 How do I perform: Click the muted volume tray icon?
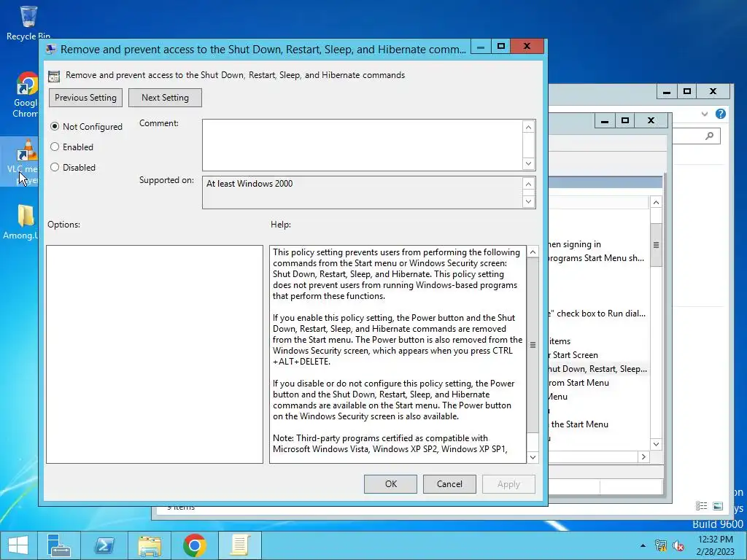[678, 545]
